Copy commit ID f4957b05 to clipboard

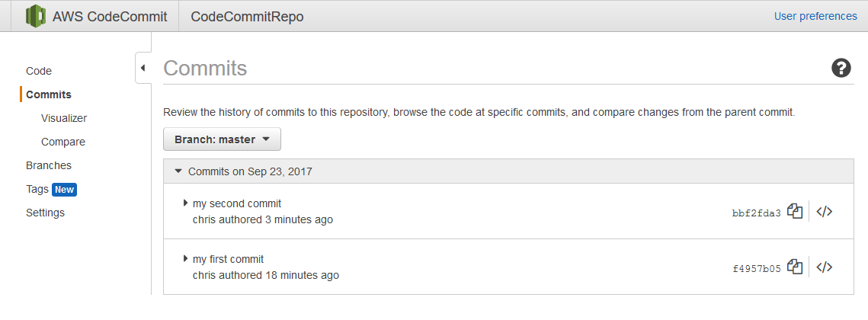point(795,267)
